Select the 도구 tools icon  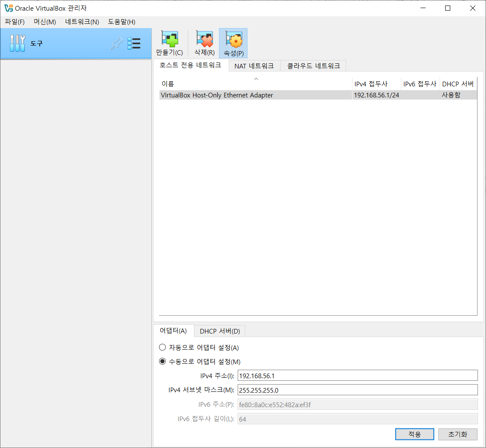coord(17,43)
